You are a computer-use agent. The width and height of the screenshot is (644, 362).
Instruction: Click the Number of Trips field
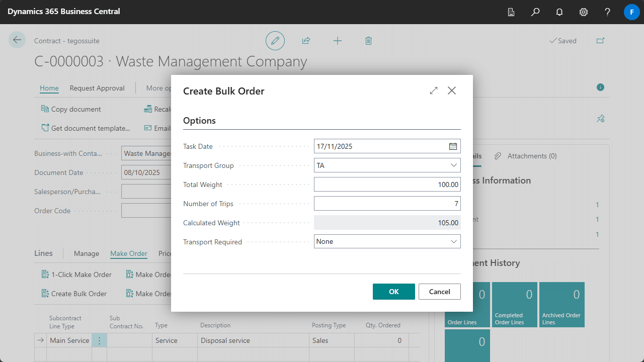pyautogui.click(x=387, y=204)
